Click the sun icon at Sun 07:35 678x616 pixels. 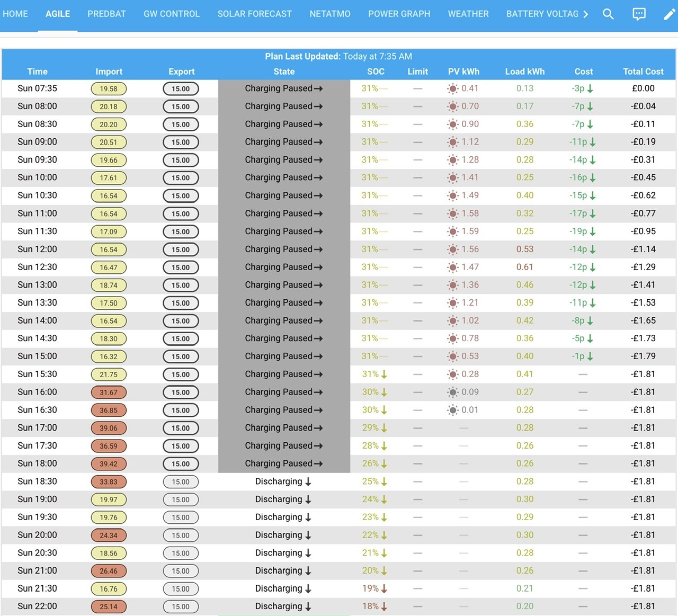pyautogui.click(x=452, y=89)
